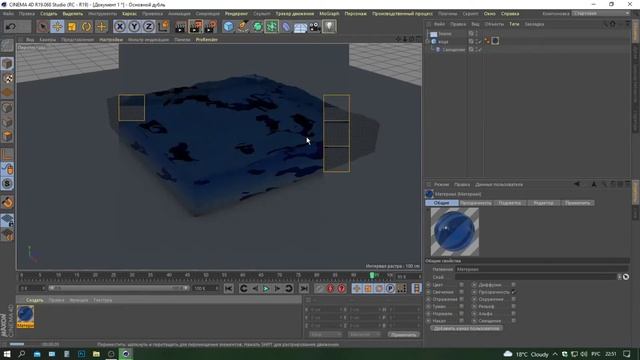Screen dimensions: 640x360
Task: Open the blue deformer icon
Action: click(286, 27)
